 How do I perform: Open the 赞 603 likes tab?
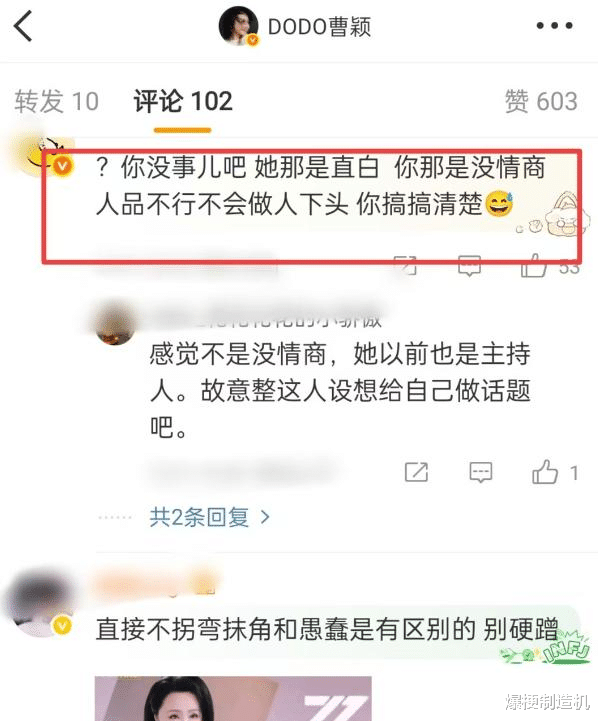click(541, 101)
